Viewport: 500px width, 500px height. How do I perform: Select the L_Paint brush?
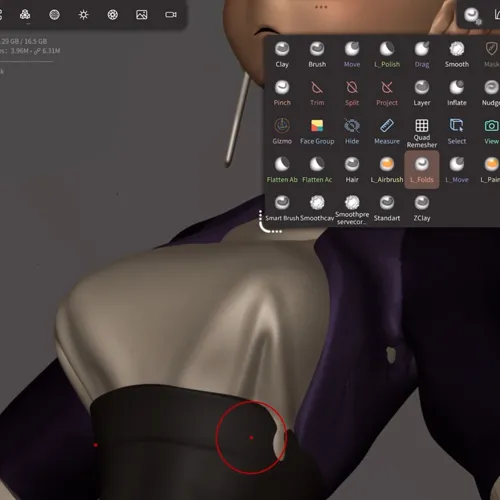491,170
